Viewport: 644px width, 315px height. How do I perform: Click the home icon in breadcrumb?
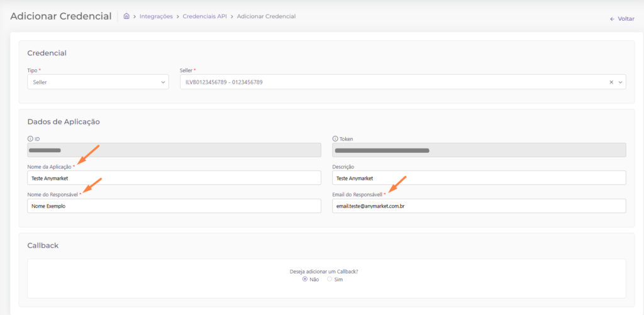point(127,16)
